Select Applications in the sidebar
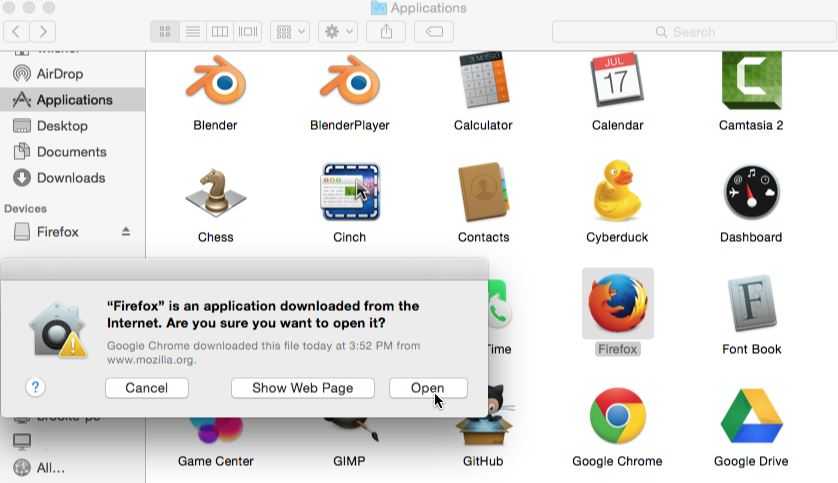838x483 pixels. pos(73,100)
